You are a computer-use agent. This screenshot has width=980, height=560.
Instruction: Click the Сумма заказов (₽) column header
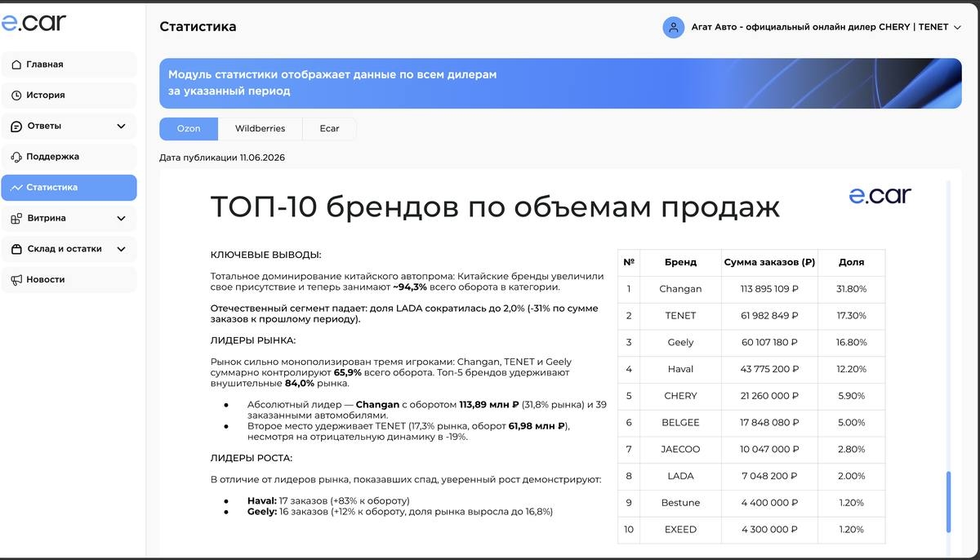769,263
